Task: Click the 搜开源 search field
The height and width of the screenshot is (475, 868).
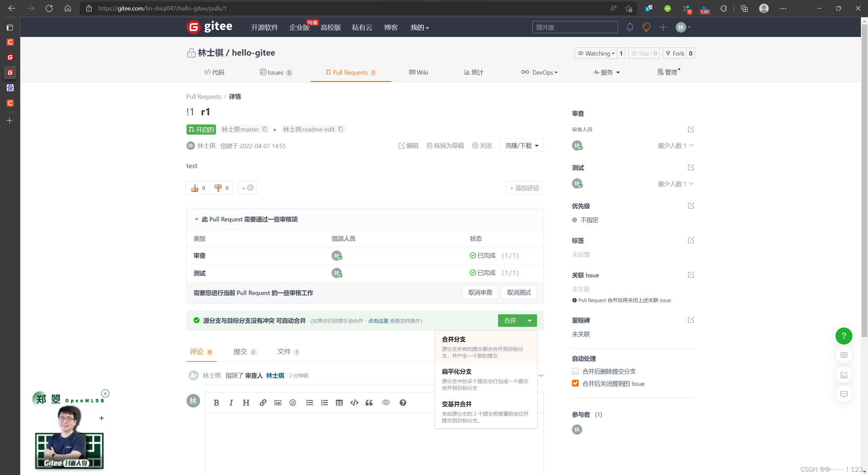Action: click(575, 27)
